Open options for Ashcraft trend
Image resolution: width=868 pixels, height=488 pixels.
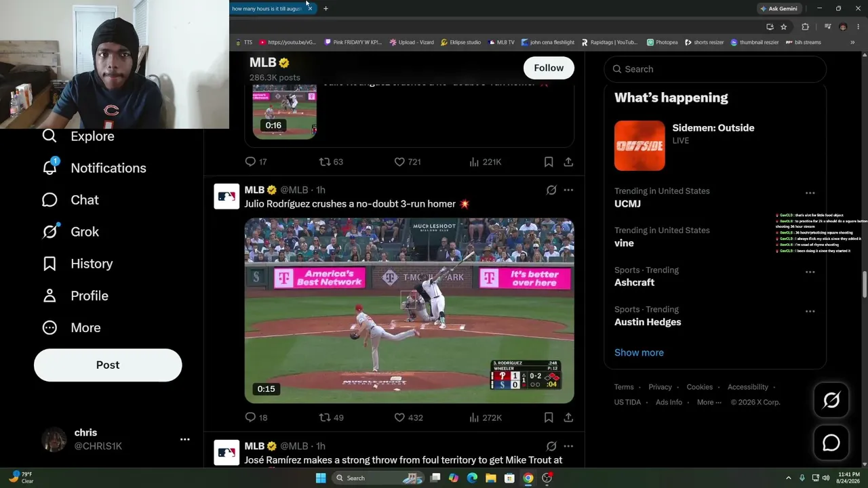810,272
